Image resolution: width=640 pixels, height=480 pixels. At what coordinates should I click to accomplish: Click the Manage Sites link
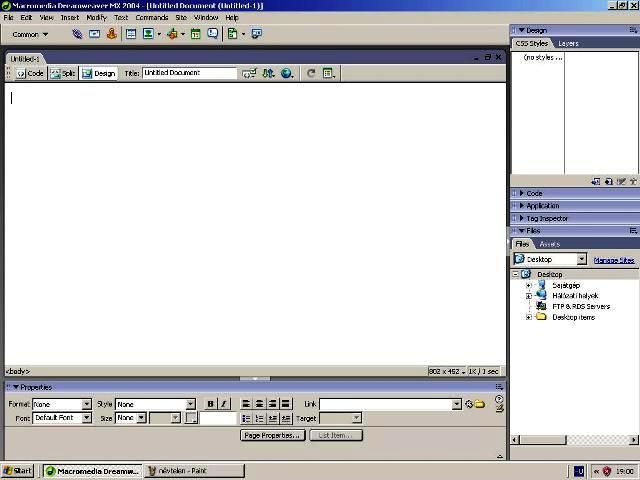[x=613, y=260]
